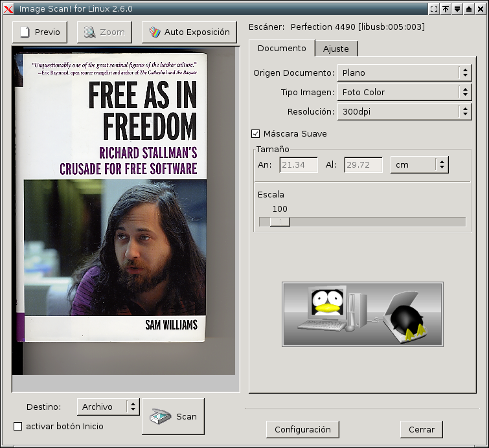Switch to the Ajuste tab
The height and width of the screenshot is (448, 489).
click(x=336, y=49)
